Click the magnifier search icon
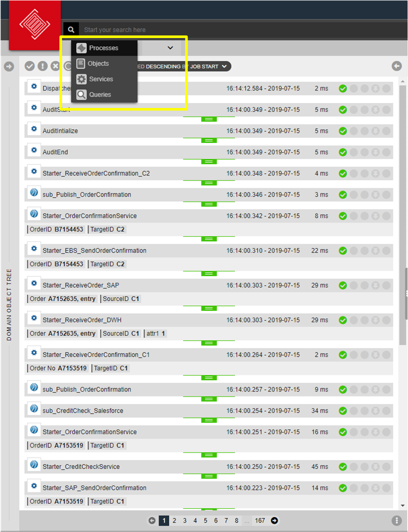The image size is (408, 532). (x=71, y=29)
